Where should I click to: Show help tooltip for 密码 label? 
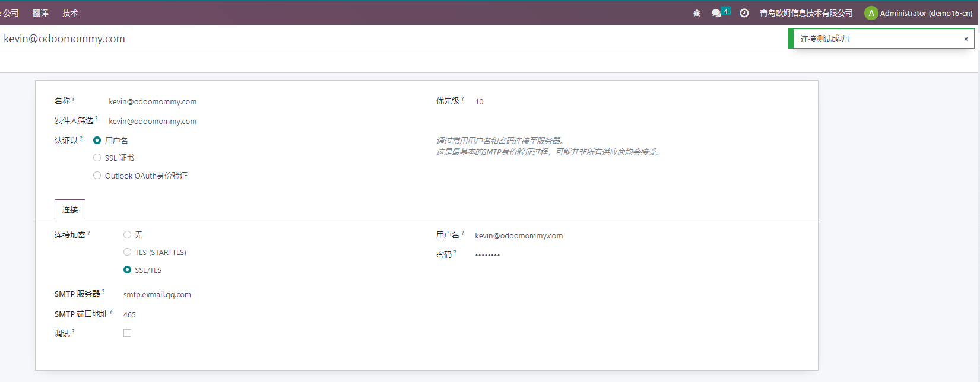pos(455,252)
